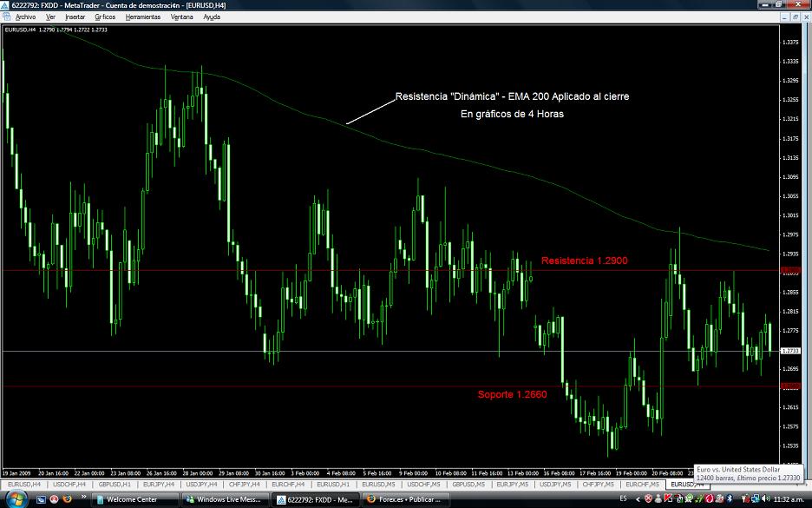Open the GBPUSD,M5 chart tab

(x=469, y=484)
